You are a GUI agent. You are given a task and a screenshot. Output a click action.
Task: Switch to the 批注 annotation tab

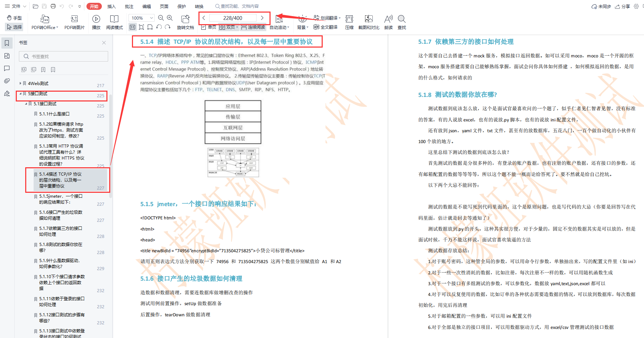point(129,6)
